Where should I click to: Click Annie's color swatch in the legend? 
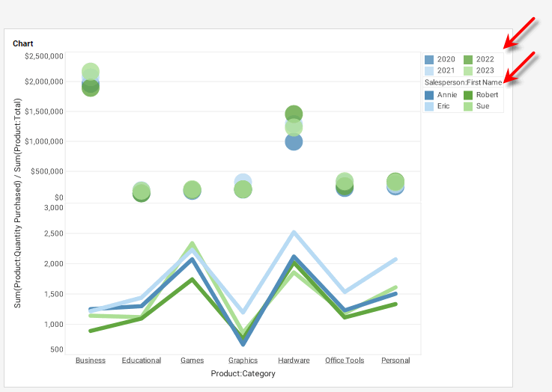click(x=430, y=95)
